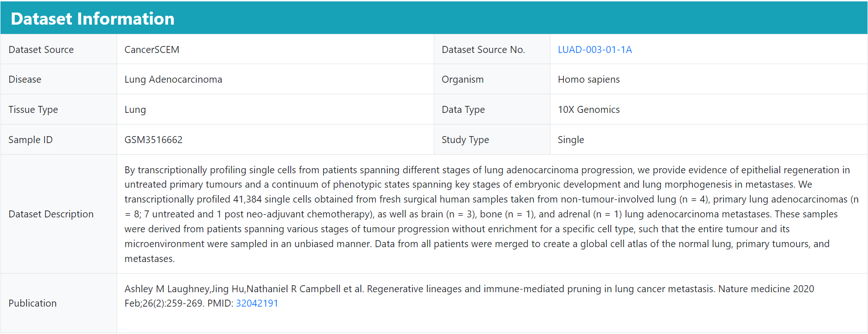Click the Sample ID label cell
This screenshot has height=334, width=868.
point(59,140)
